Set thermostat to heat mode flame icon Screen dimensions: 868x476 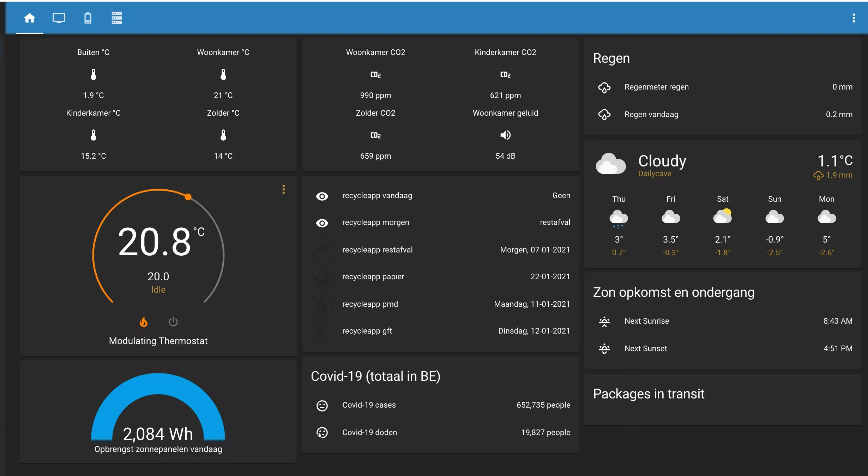144,322
